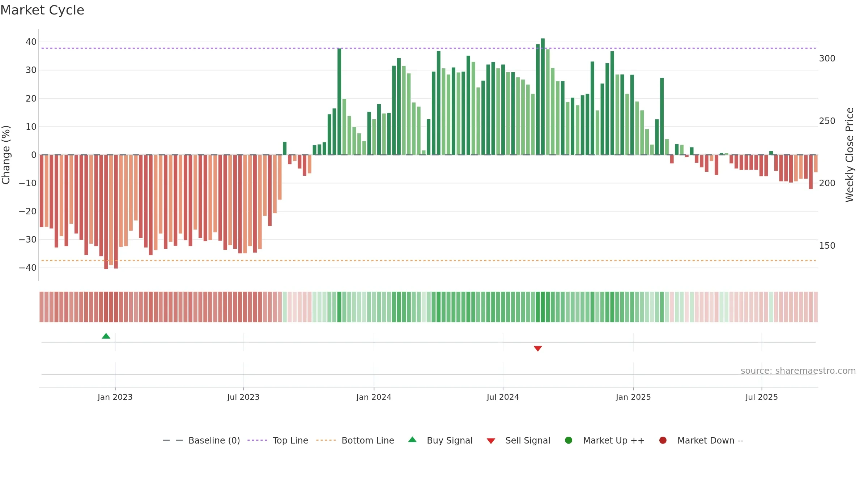The image size is (868, 488).
Task: Click the Weekly Close Price axis title
Action: pyautogui.click(x=850, y=155)
